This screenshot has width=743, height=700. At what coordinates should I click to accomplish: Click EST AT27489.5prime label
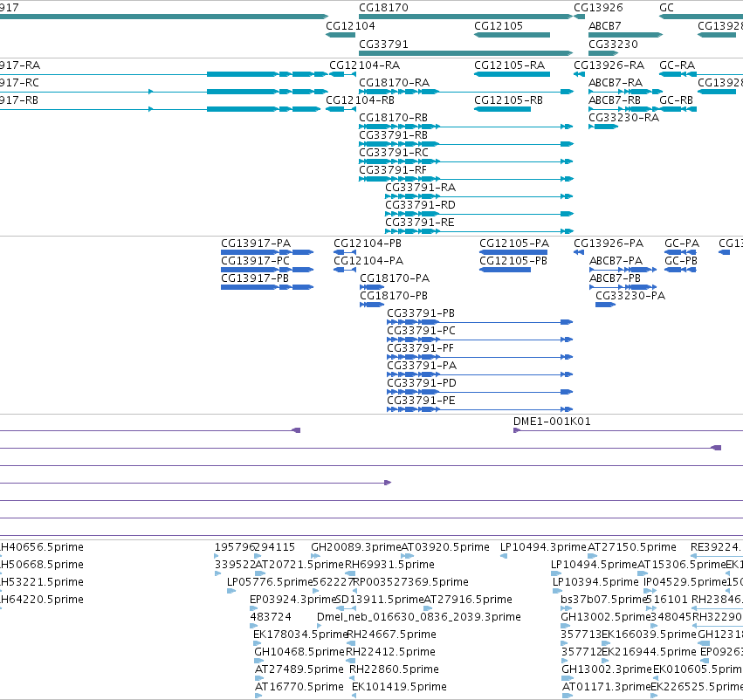299,669
